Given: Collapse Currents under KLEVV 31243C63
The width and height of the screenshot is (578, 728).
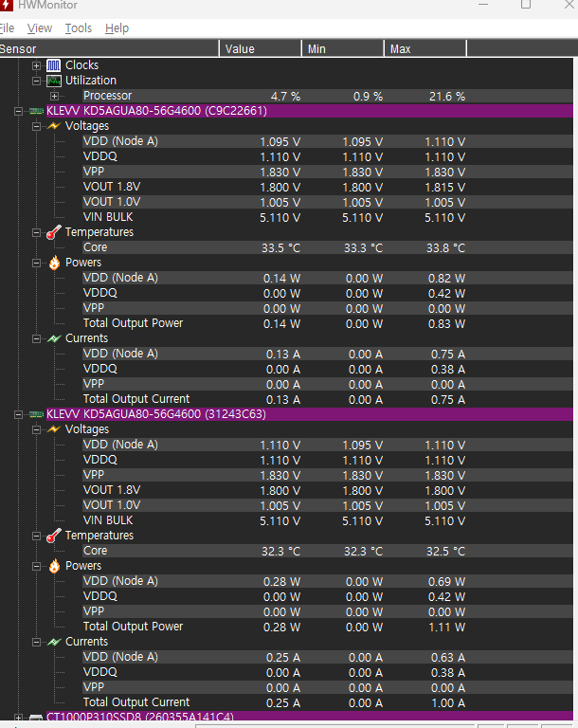Looking at the screenshot, I should pyautogui.click(x=36, y=642).
